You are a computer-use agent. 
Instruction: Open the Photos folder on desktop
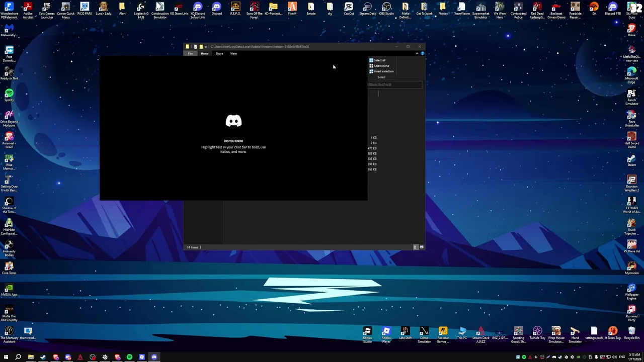pos(443,9)
